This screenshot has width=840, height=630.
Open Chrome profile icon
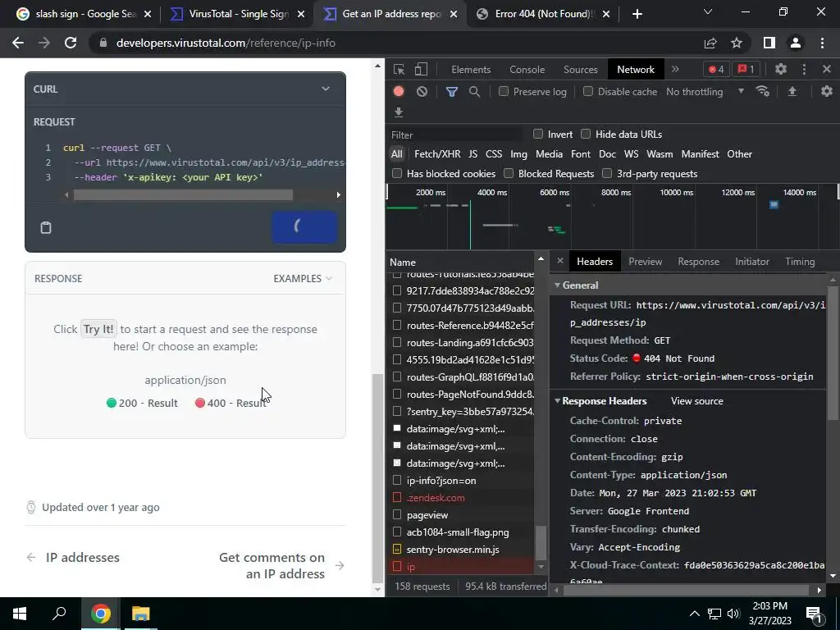click(796, 43)
